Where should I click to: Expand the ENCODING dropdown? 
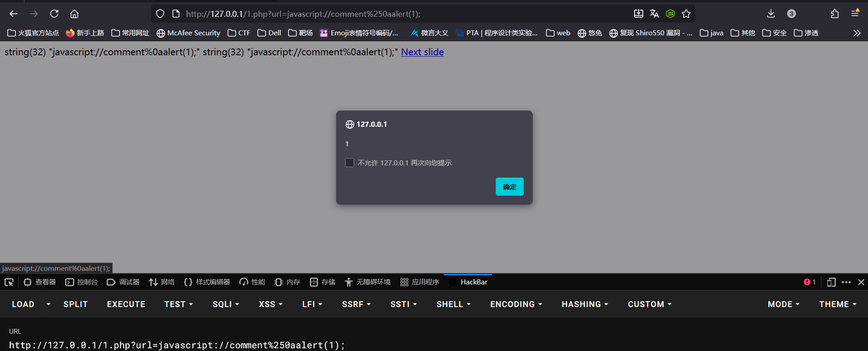[516, 304]
